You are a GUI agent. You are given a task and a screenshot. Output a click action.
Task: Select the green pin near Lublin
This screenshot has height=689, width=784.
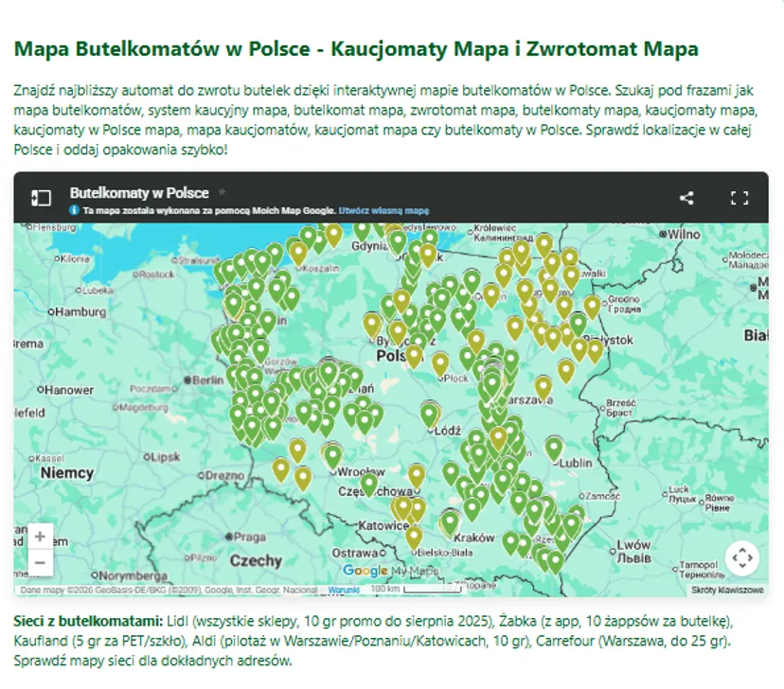pyautogui.click(x=554, y=449)
